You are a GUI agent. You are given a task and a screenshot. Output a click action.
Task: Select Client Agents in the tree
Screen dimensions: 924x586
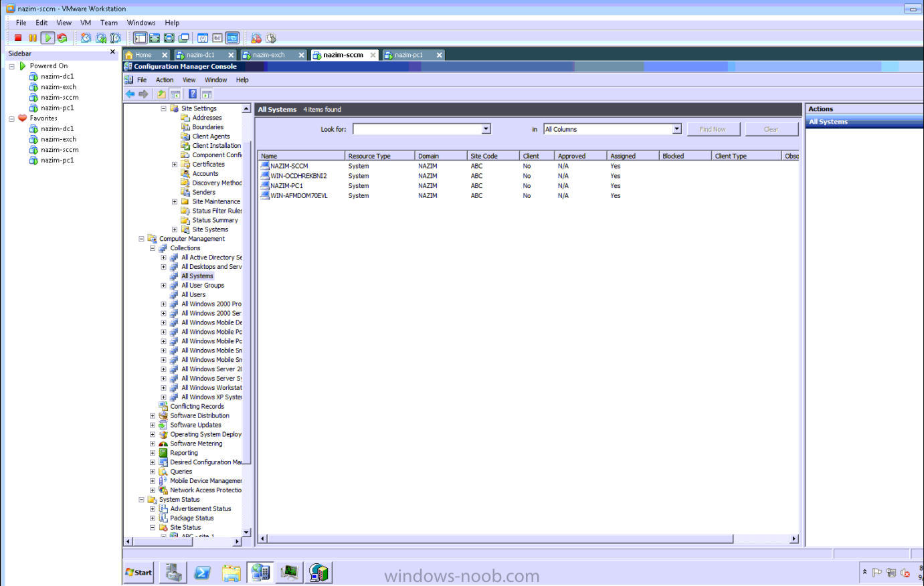[211, 136]
